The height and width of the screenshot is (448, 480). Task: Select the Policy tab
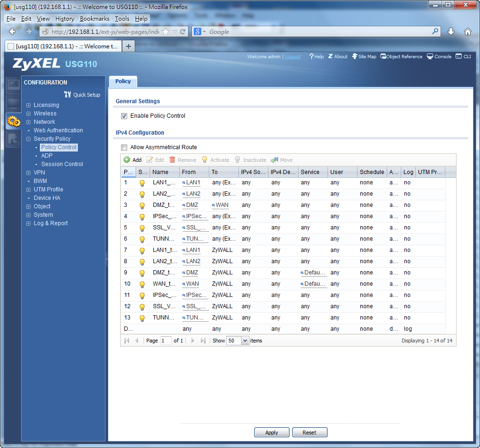[x=123, y=82]
